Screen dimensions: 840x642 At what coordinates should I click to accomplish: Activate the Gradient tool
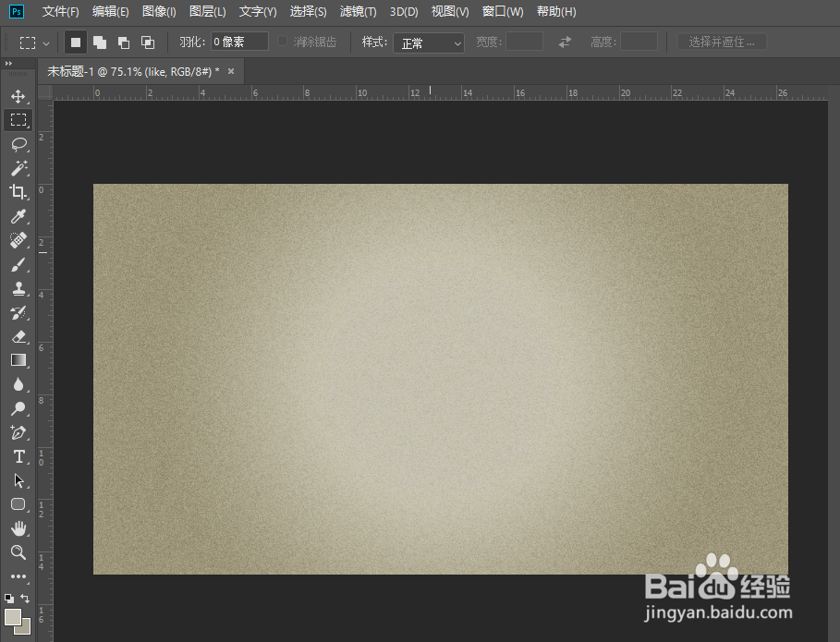(18, 360)
